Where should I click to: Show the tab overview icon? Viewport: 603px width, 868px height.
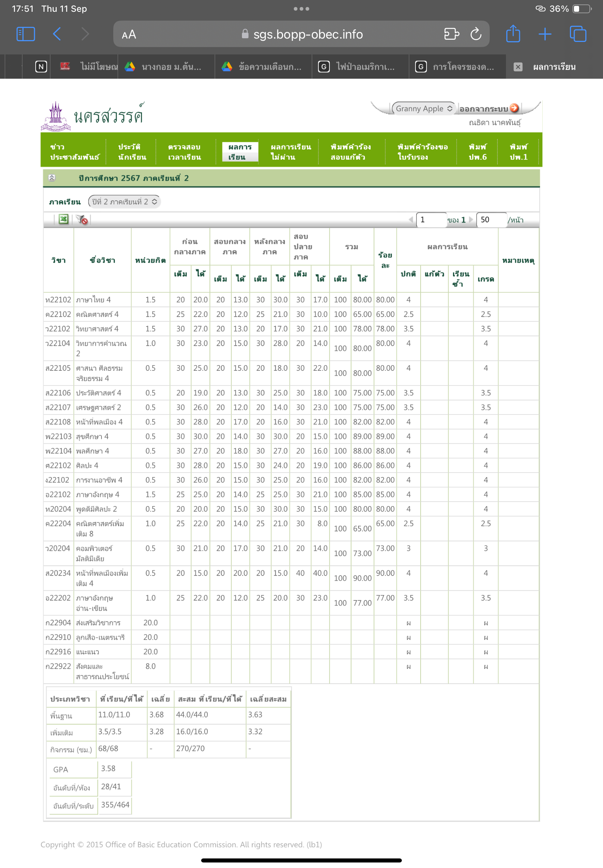[578, 34]
